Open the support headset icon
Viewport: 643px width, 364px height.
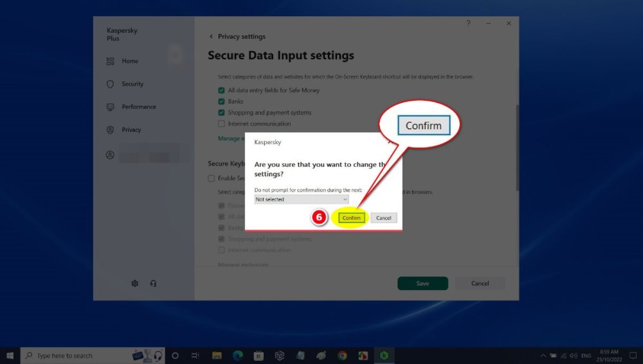(153, 283)
